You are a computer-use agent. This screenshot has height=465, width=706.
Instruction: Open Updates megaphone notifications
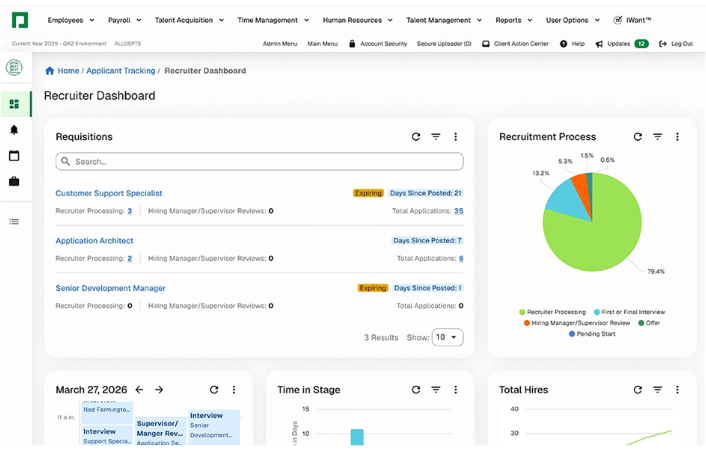click(599, 44)
